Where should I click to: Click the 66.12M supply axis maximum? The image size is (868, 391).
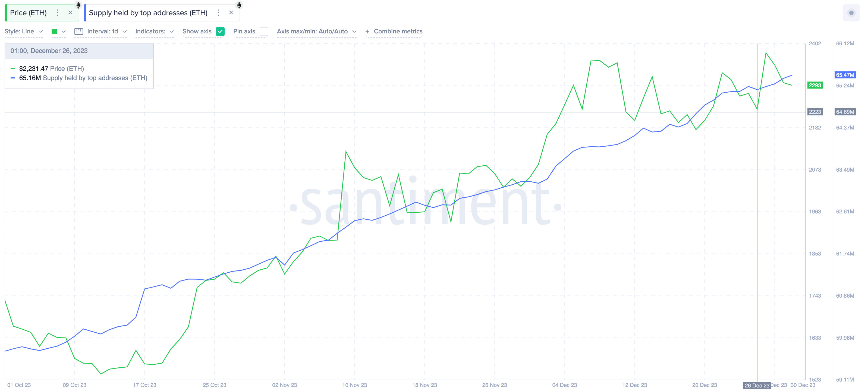point(845,43)
